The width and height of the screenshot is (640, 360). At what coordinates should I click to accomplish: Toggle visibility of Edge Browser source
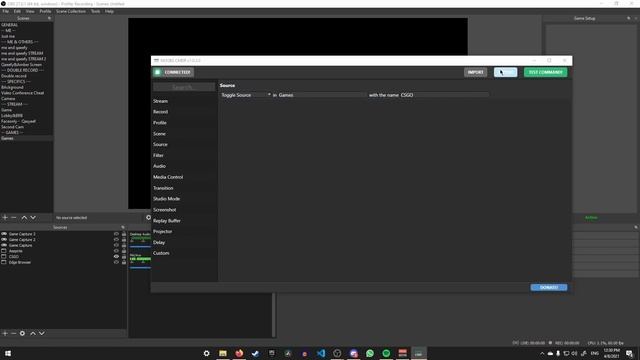click(116, 262)
